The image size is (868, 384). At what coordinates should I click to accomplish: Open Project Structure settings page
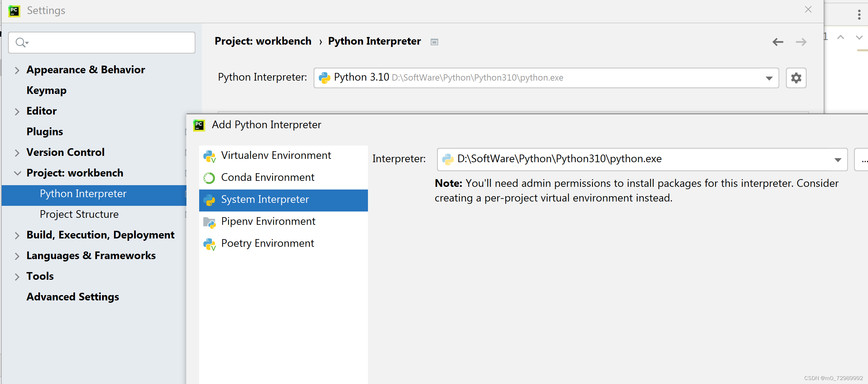pos(79,214)
